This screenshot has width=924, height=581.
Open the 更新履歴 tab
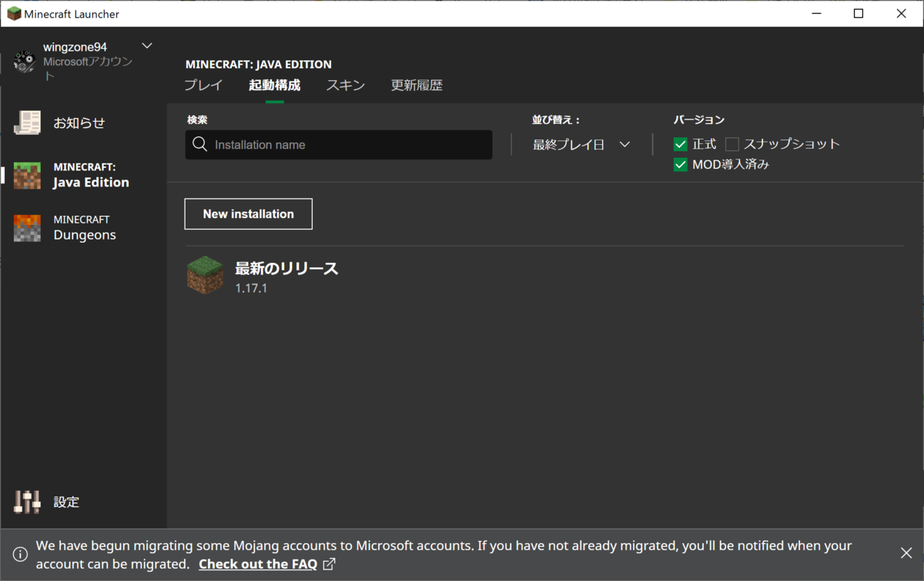pos(417,85)
